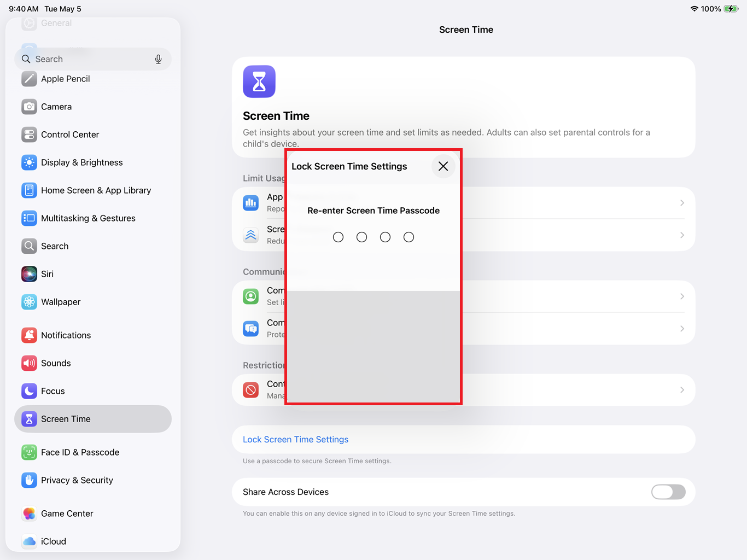747x560 pixels.
Task: Open Camera settings icon
Action: point(29,107)
